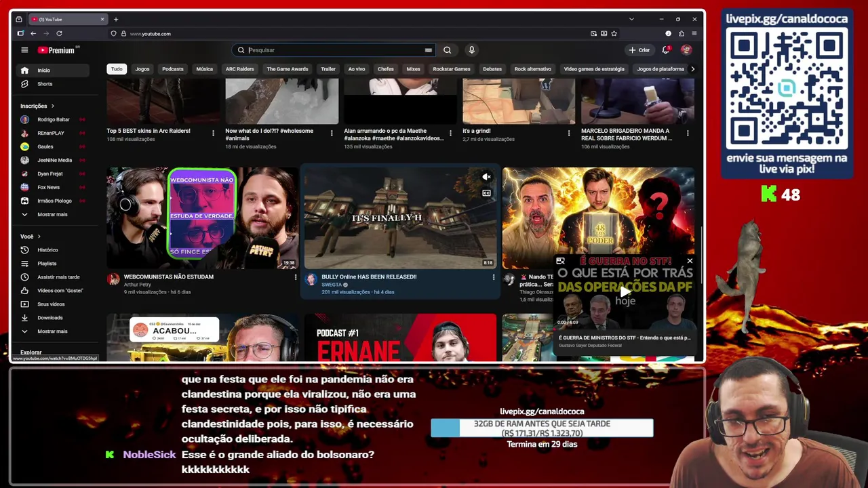This screenshot has width=868, height=488.
Task: Click the YouTube Premium logo
Action: tap(57, 50)
